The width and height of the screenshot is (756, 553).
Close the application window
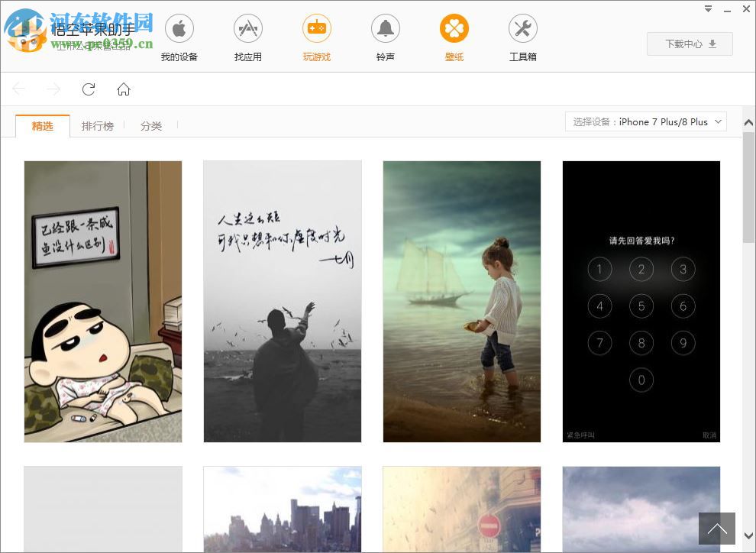tap(746, 8)
